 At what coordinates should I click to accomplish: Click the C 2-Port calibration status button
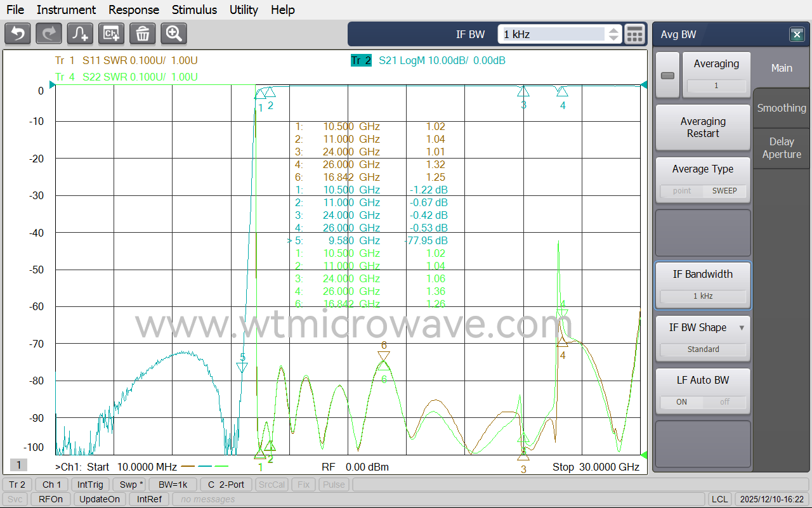click(226, 485)
